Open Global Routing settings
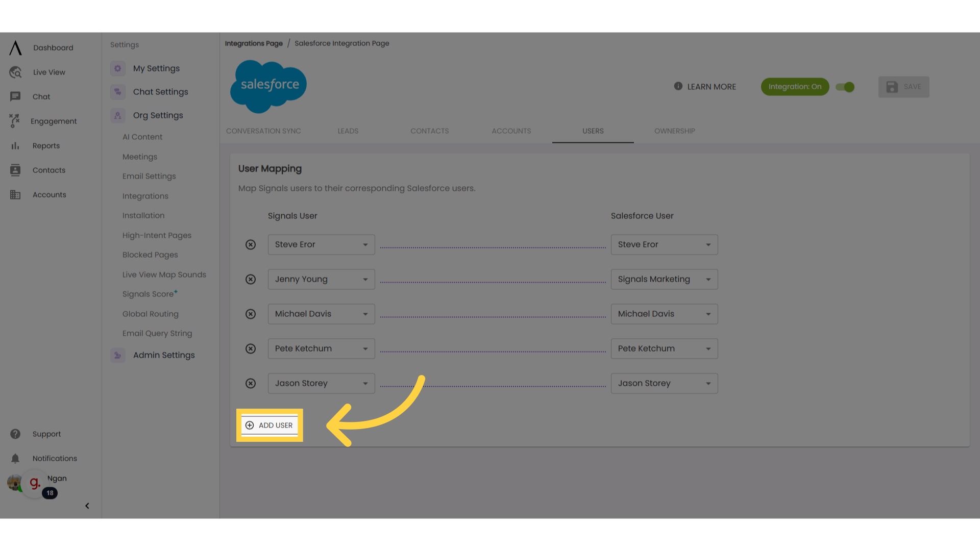This screenshot has width=980, height=551. coord(151,314)
